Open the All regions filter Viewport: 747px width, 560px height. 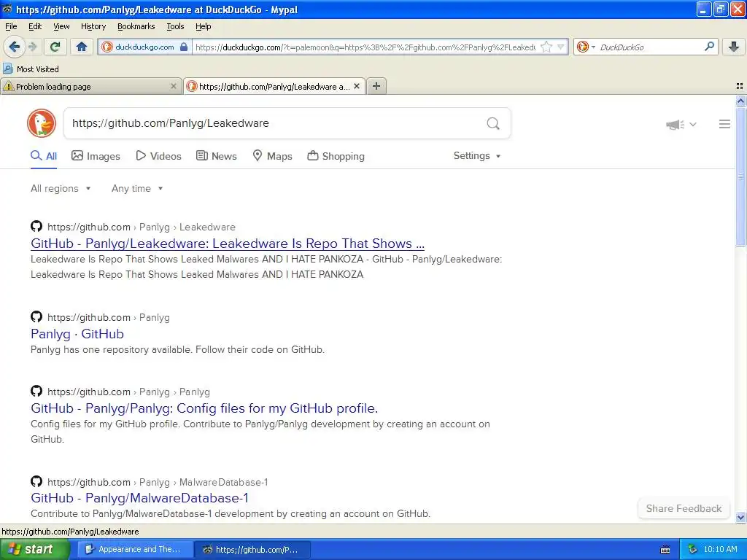61,189
